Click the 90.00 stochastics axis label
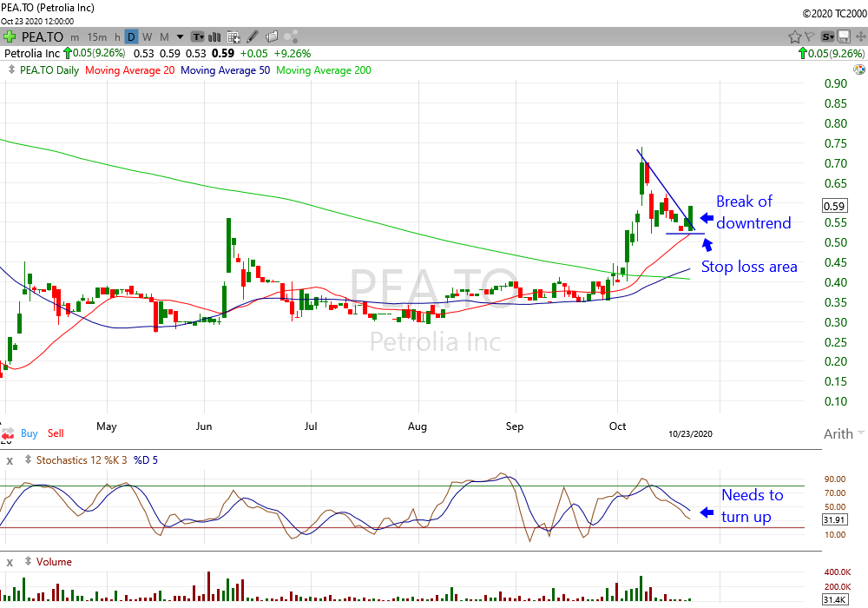Image resolution: width=868 pixels, height=608 pixels. [835, 479]
